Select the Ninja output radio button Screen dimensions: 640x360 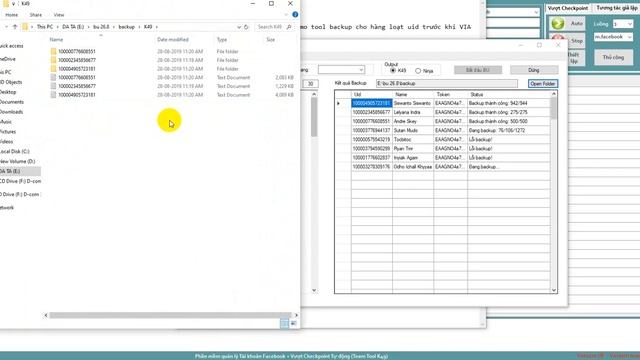[x=418, y=71]
